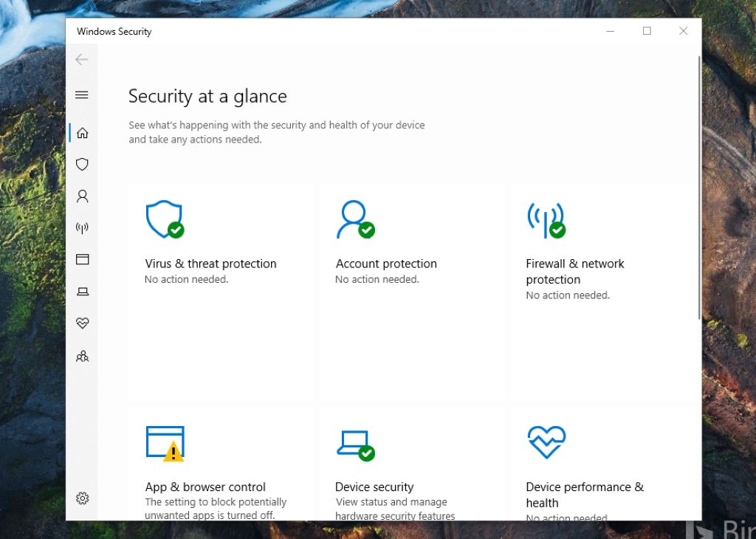
Task: Click the Windows Security title text
Action: [x=114, y=31]
